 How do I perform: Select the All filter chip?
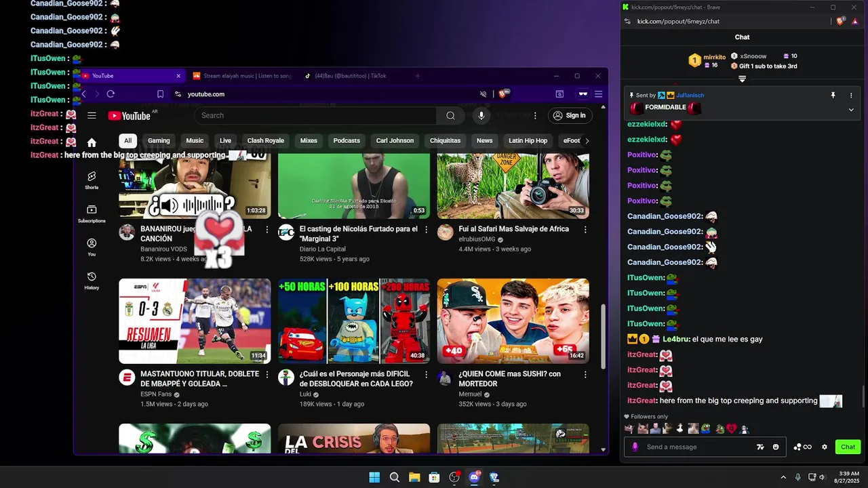pyautogui.click(x=127, y=140)
